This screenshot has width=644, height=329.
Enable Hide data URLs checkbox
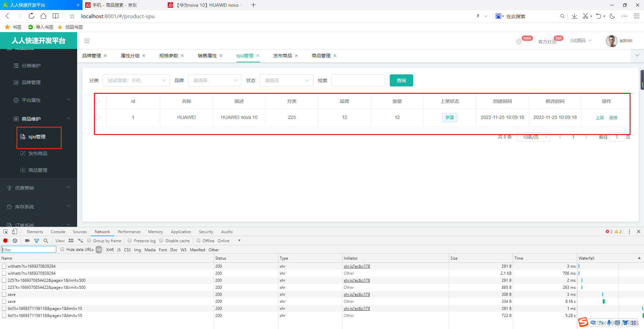coord(62,249)
